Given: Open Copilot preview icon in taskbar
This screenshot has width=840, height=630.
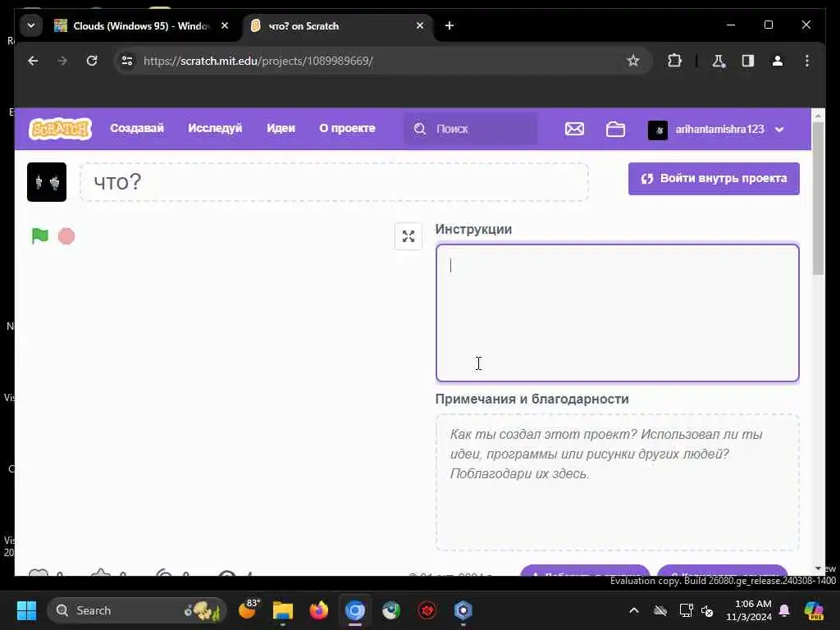Looking at the screenshot, I should coord(814,610).
